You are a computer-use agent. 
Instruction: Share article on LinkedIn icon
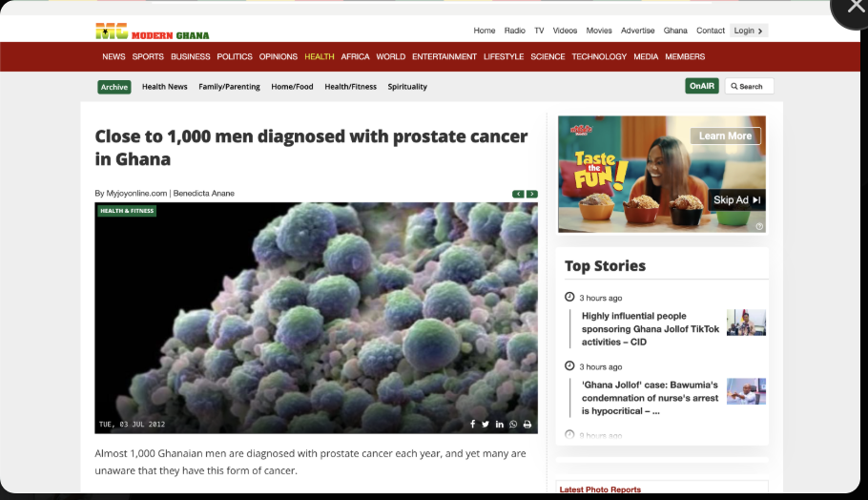pos(499,425)
